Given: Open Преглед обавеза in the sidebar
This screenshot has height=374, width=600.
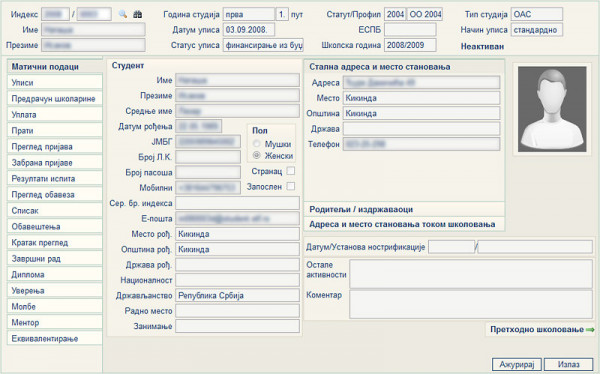Looking at the screenshot, I should point(55,195).
